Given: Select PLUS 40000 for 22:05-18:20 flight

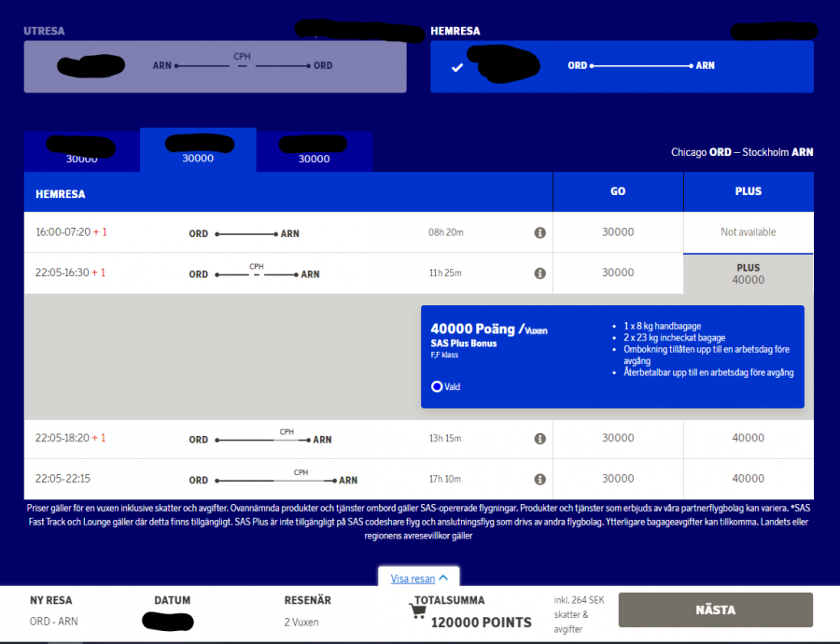Looking at the screenshot, I should click(748, 438).
